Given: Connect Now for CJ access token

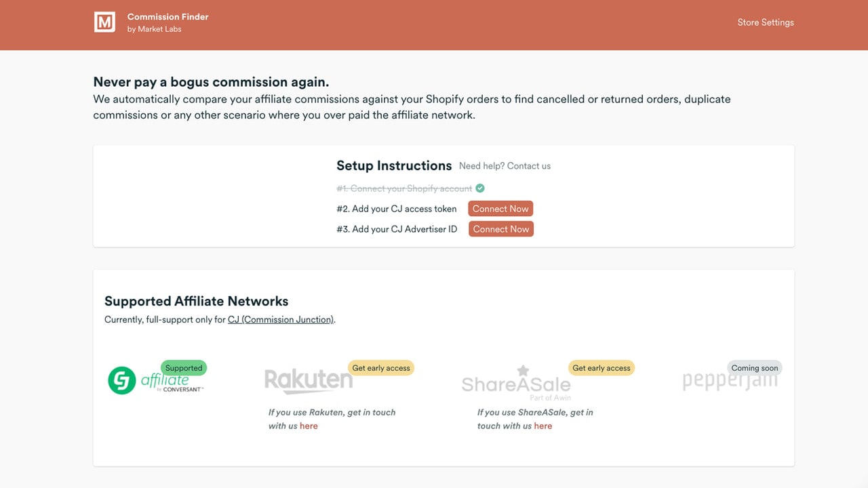Looking at the screenshot, I should click(500, 209).
